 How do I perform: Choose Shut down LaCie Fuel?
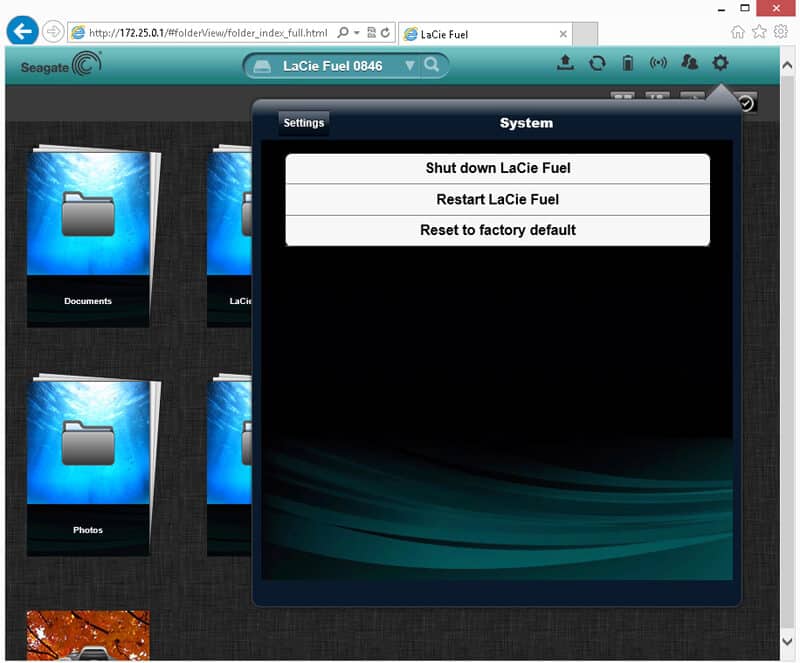pos(497,168)
